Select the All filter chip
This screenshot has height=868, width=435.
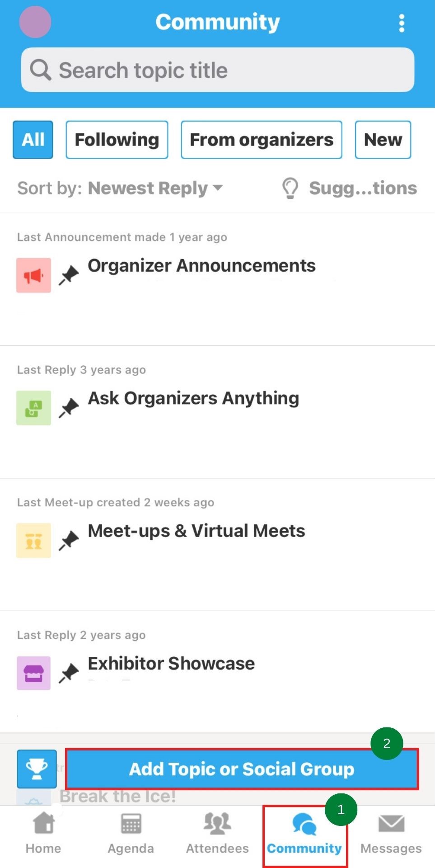[x=33, y=140]
